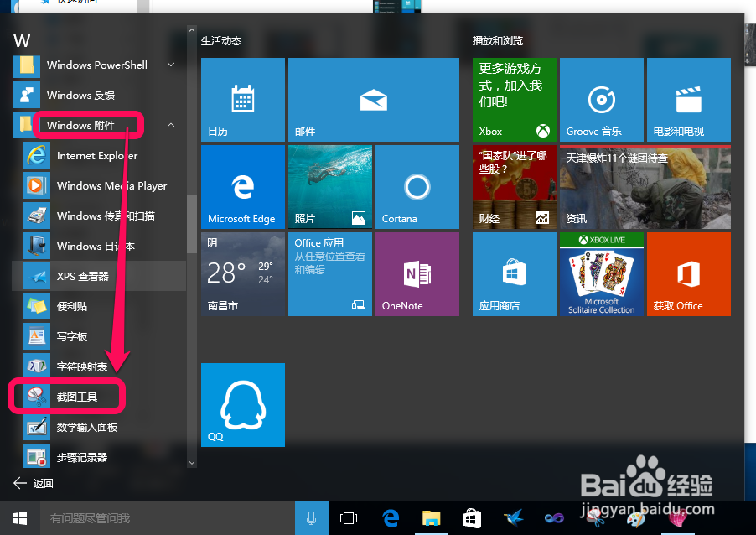Open the 获取 Office tile
The width and height of the screenshot is (756, 535).
689,274
